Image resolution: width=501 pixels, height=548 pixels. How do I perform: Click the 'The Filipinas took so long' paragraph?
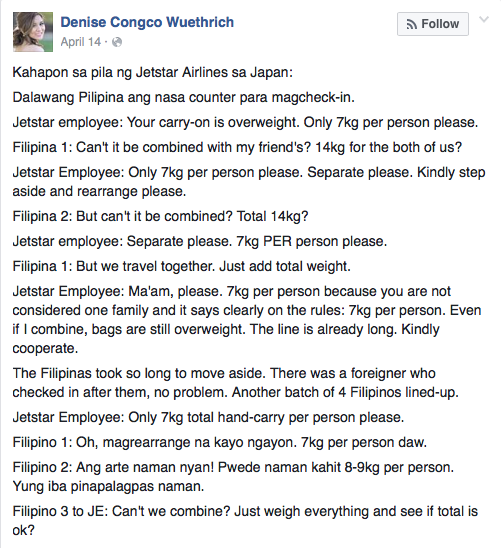click(235, 383)
